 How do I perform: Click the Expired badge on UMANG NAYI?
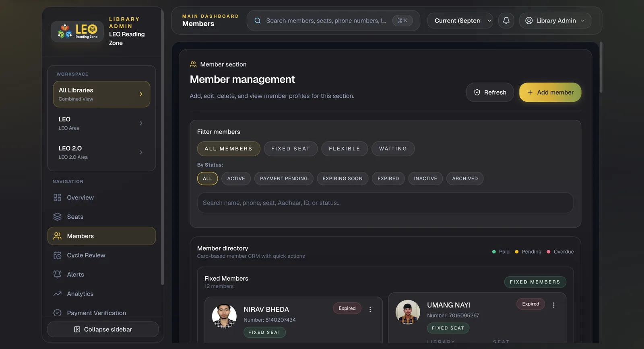click(x=530, y=304)
